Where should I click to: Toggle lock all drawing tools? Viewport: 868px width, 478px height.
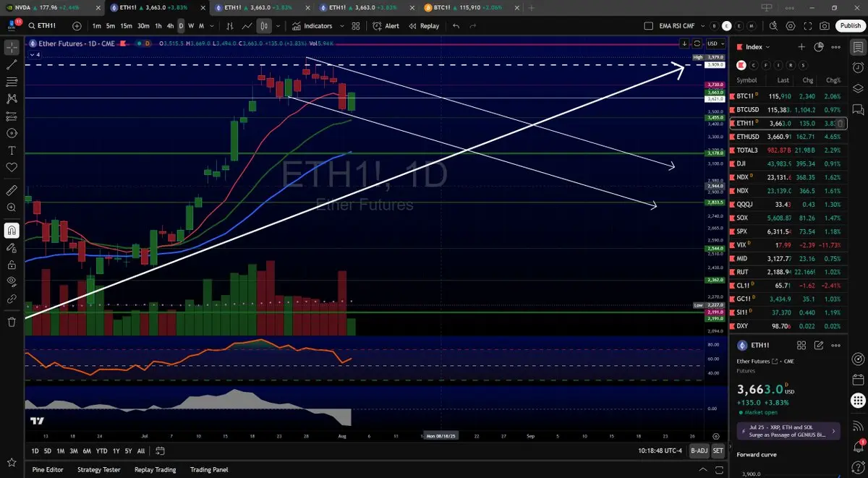coord(12,264)
